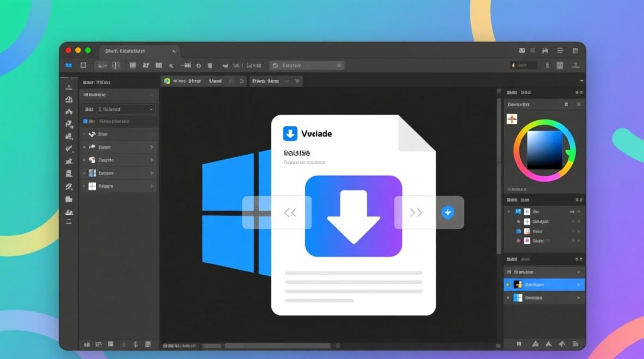Pick a color in the blue square of color wheel
The width and height of the screenshot is (644, 359).
(544, 150)
